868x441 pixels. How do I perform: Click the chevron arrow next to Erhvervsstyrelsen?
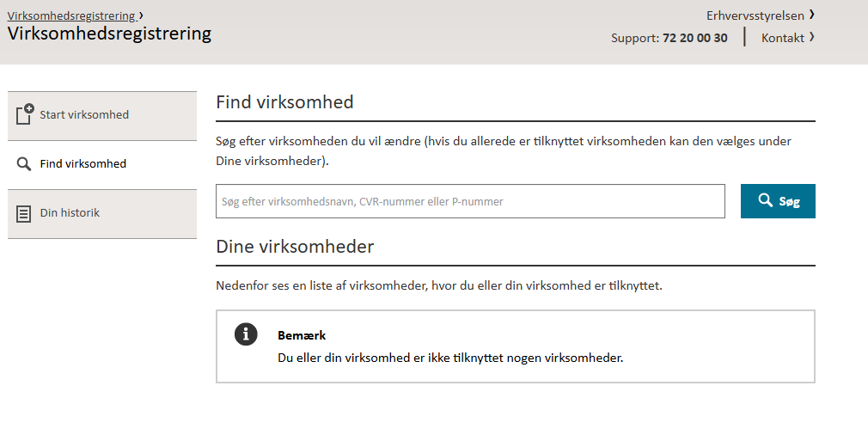click(x=811, y=15)
